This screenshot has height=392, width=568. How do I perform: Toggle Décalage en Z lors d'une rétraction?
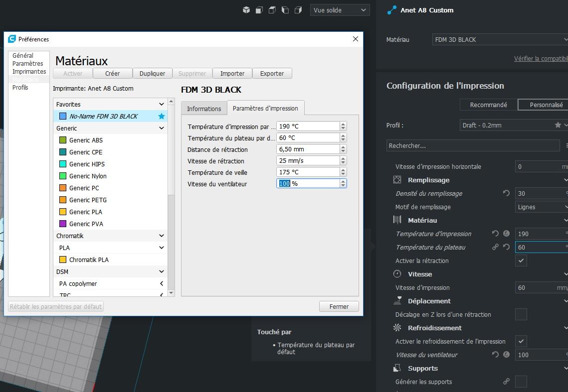521,314
